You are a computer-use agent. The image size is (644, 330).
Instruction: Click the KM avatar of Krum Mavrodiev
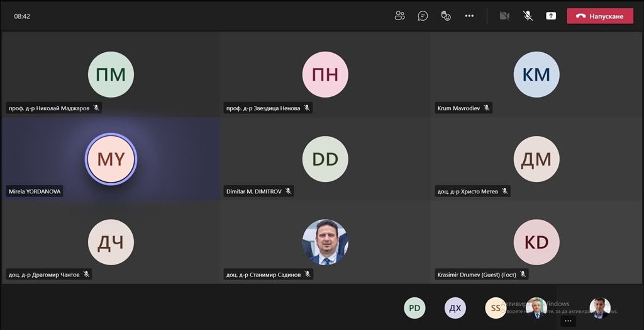pyautogui.click(x=536, y=74)
